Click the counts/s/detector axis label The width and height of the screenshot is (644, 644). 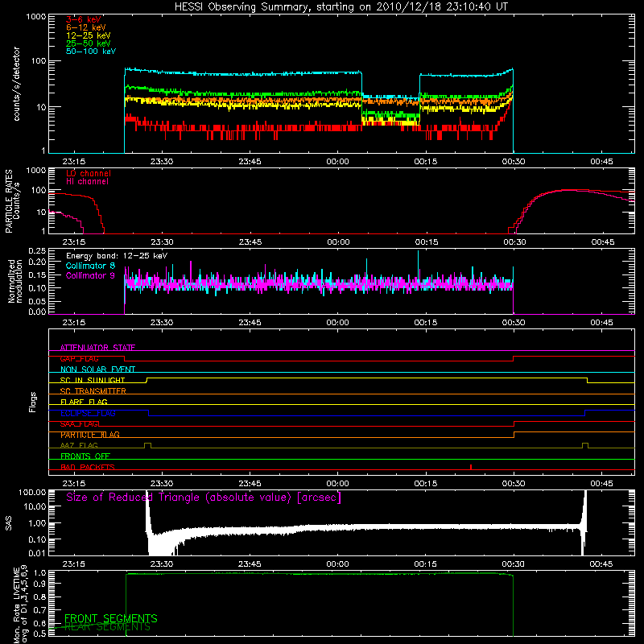(16, 84)
